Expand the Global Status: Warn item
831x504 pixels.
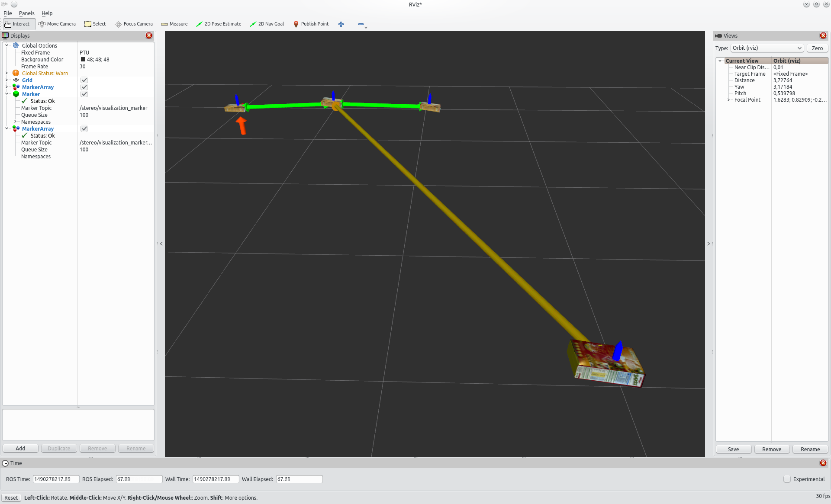(7, 73)
